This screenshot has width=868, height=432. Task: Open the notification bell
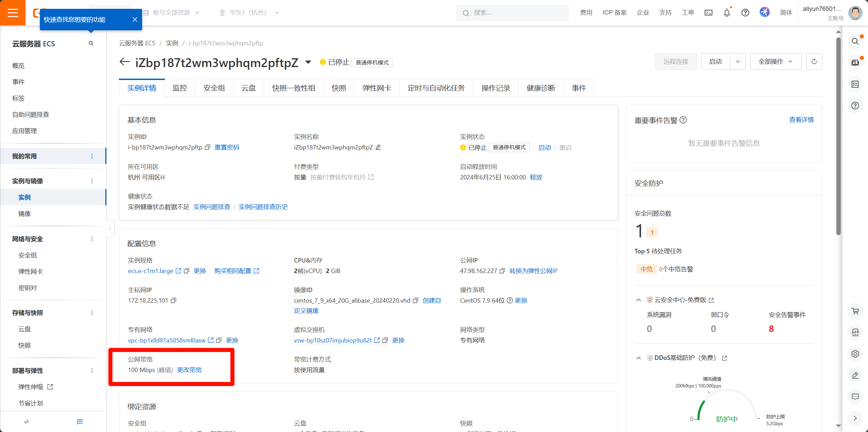727,13
